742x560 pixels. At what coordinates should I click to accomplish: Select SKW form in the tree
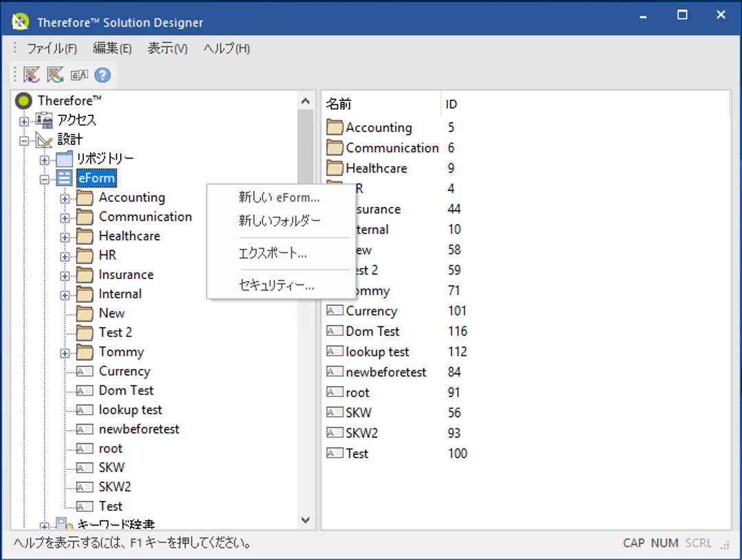pos(112,468)
